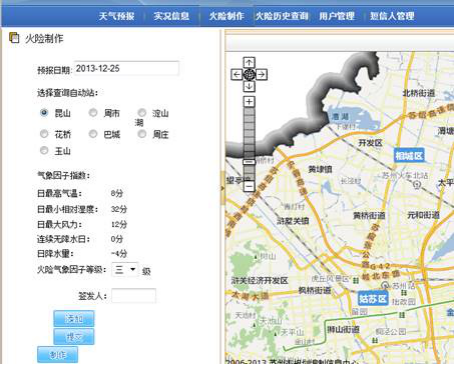This screenshot has height=365, width=454.
Task: Choose the 巴城 station radio option
Action: [x=93, y=134]
